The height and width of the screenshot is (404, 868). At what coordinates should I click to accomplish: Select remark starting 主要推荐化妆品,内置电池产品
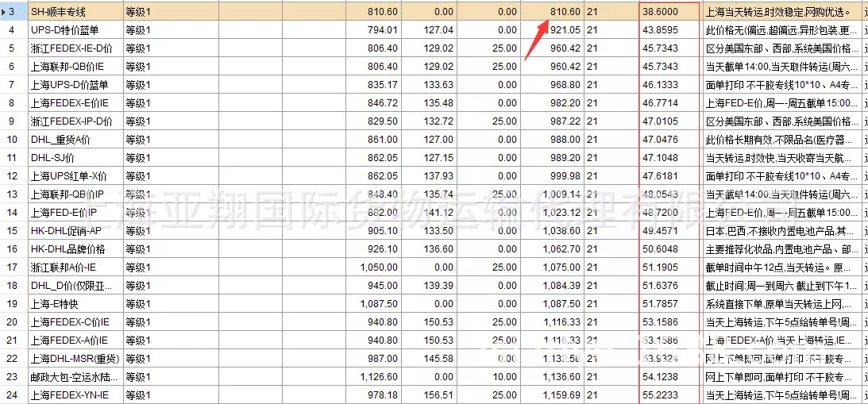(781, 249)
